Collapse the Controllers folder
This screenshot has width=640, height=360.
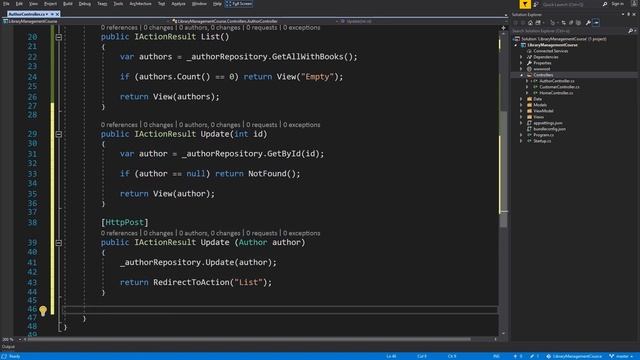pos(521,75)
